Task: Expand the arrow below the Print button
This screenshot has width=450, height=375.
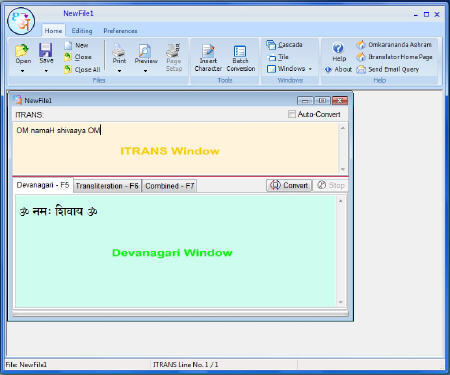Action: 119,71
